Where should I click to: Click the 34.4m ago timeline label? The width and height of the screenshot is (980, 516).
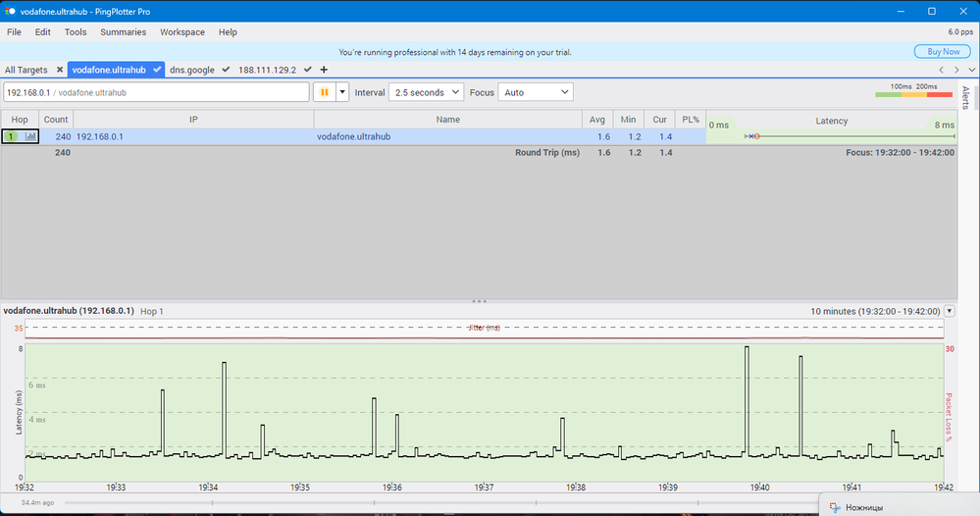coord(37,502)
